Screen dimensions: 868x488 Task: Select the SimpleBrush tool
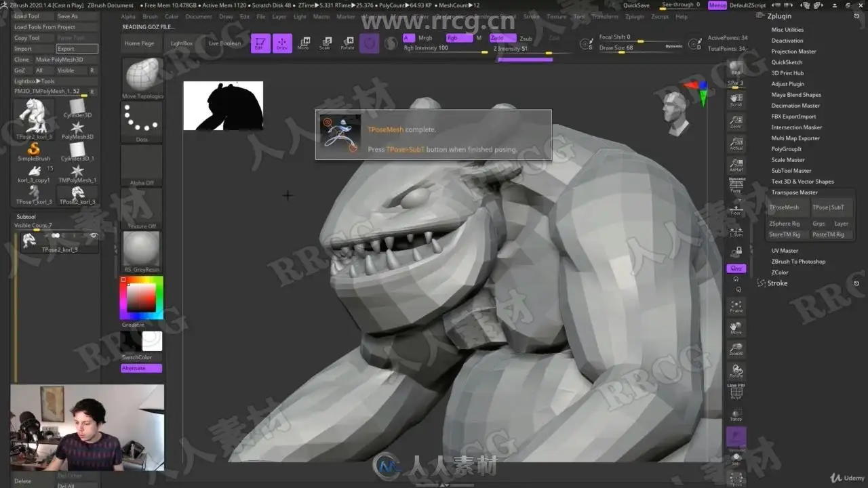pyautogui.click(x=34, y=151)
